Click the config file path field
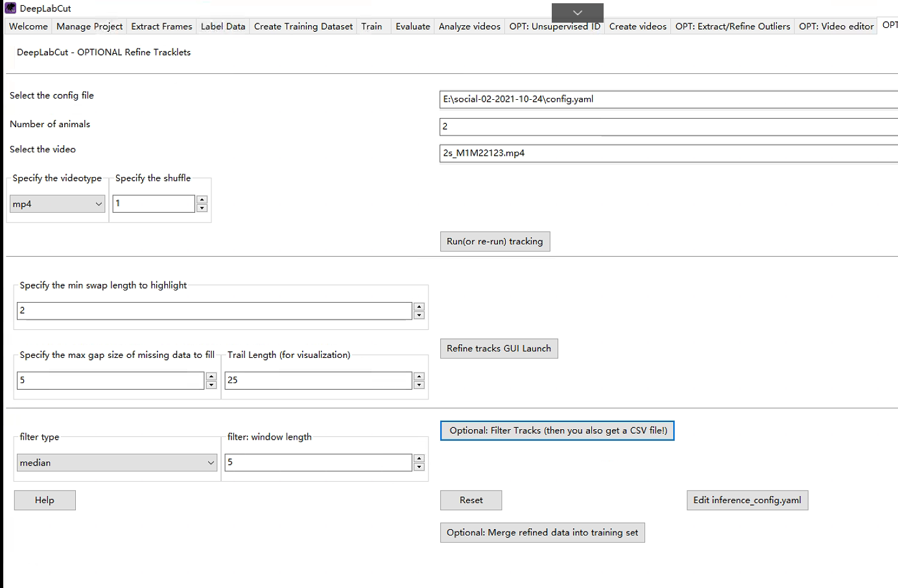The image size is (898, 588). [648, 100]
